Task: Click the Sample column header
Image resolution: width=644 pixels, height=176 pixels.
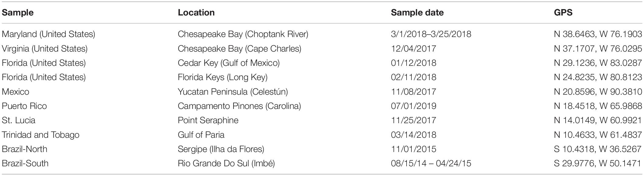Action: (x=18, y=12)
